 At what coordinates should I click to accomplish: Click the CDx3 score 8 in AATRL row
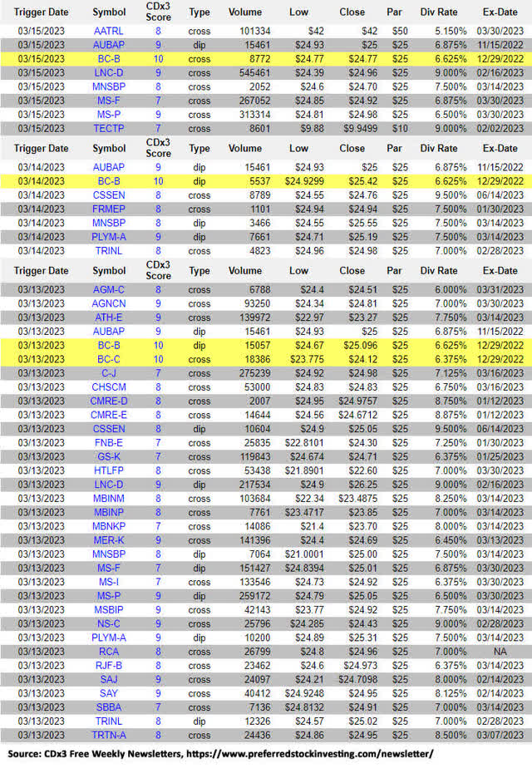coord(158,31)
